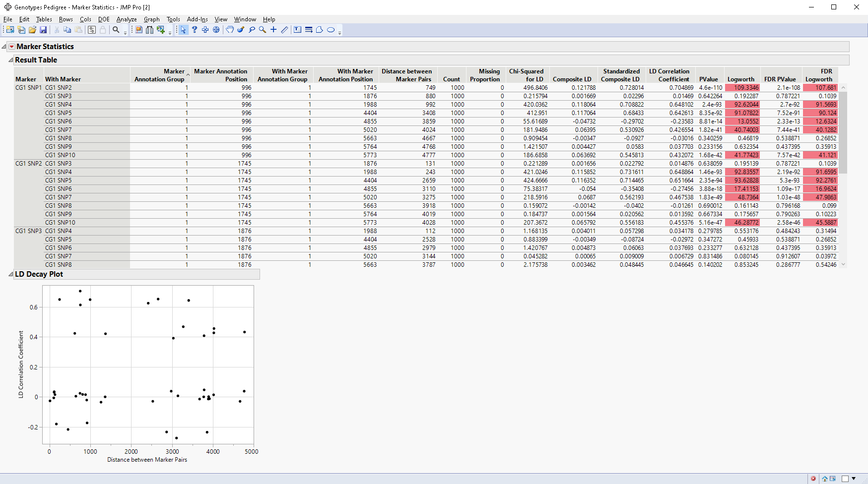Click the Chi-Squared for LD column header
868x484 pixels.
[x=526, y=75]
